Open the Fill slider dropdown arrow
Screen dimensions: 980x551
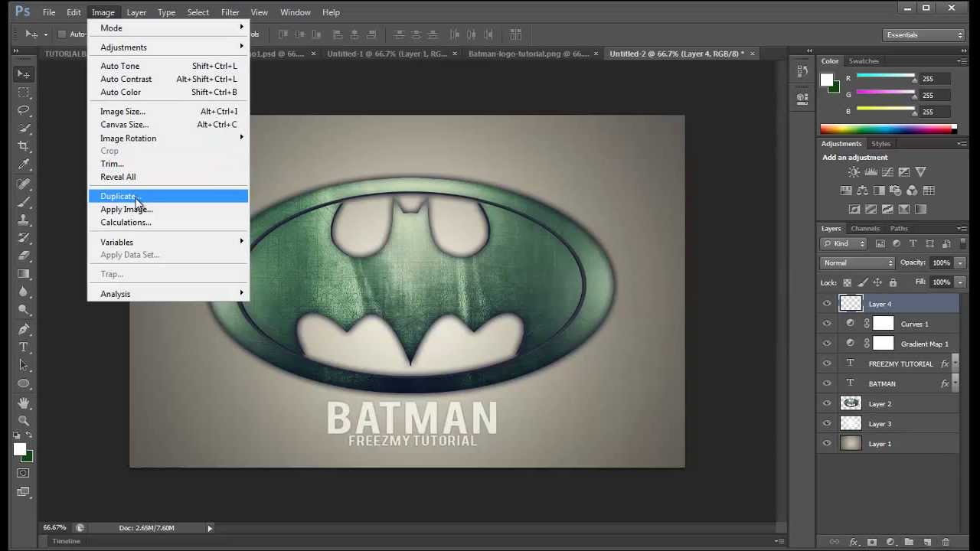click(960, 282)
